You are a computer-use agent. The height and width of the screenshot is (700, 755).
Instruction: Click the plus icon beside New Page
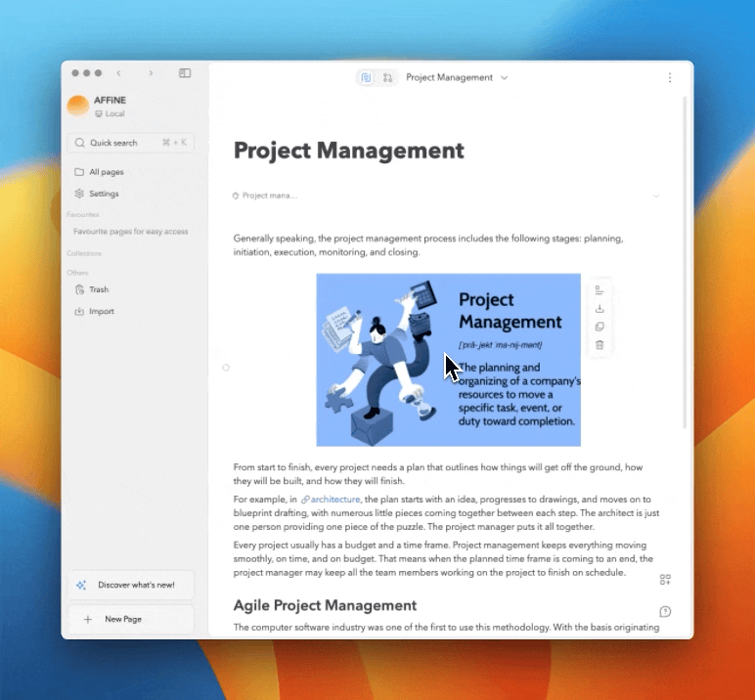88,619
